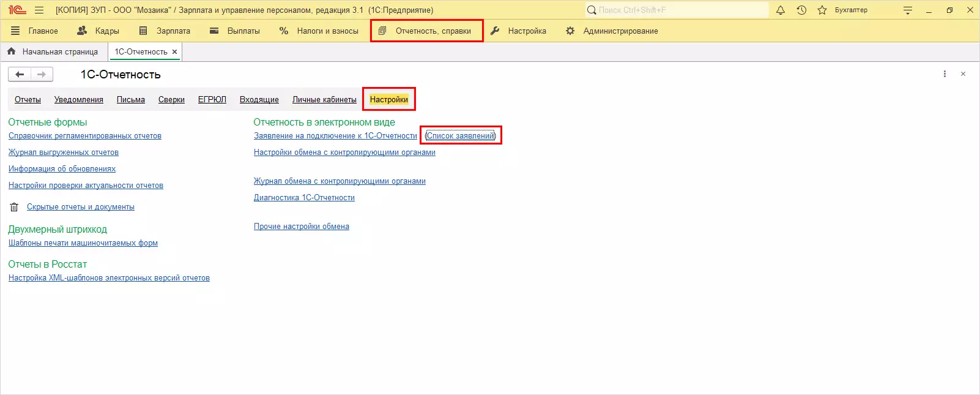
Task: Open Информация об обновлениях link
Action: (x=62, y=169)
